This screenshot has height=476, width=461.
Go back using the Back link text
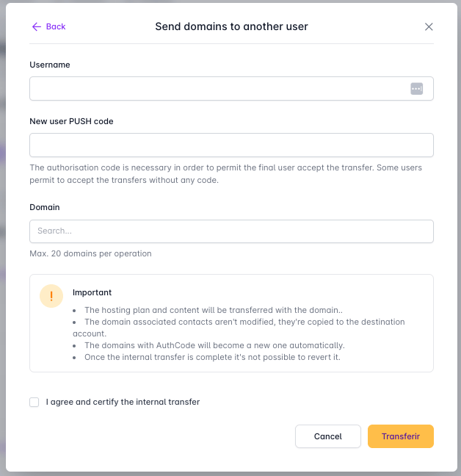click(56, 26)
